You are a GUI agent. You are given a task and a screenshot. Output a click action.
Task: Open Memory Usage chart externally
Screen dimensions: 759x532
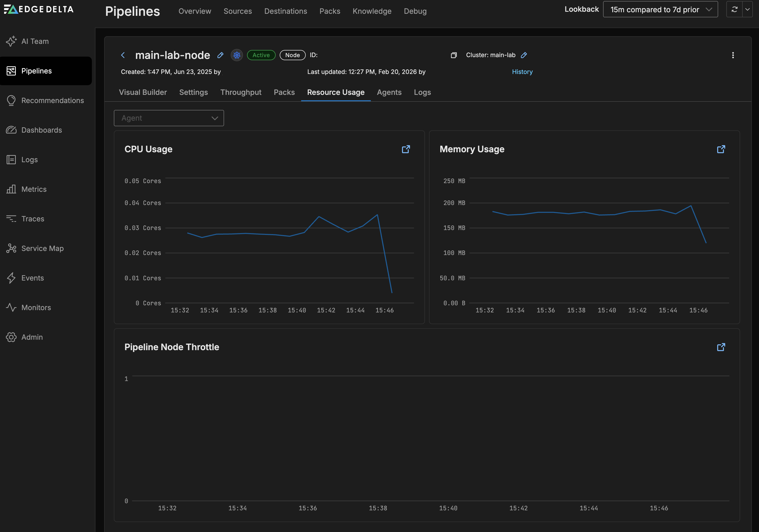coord(721,149)
